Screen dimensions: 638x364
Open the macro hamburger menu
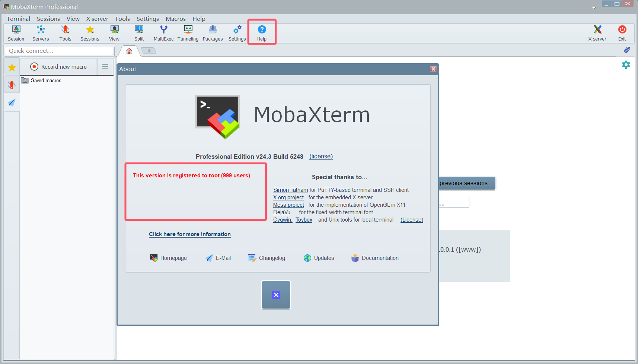pos(105,67)
